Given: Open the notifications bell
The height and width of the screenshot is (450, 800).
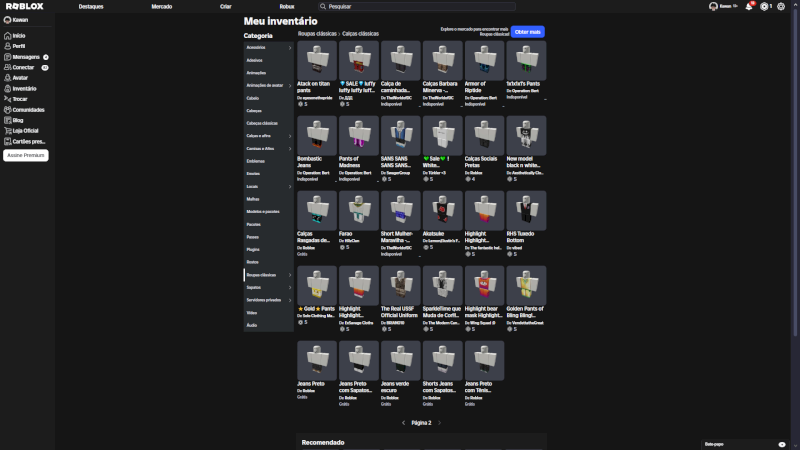Looking at the screenshot, I should 748,7.
